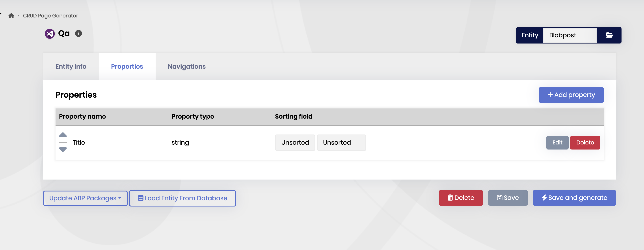Click the red Delete entity button

(x=460, y=198)
